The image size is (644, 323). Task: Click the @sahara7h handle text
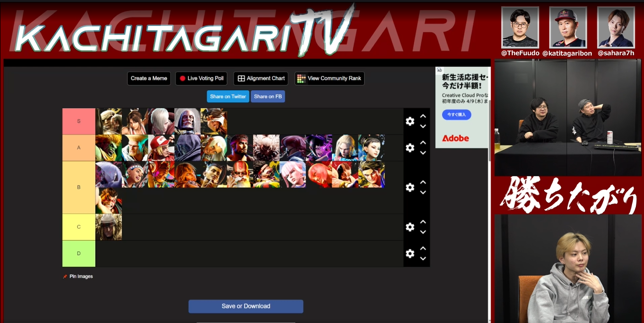[x=616, y=53]
